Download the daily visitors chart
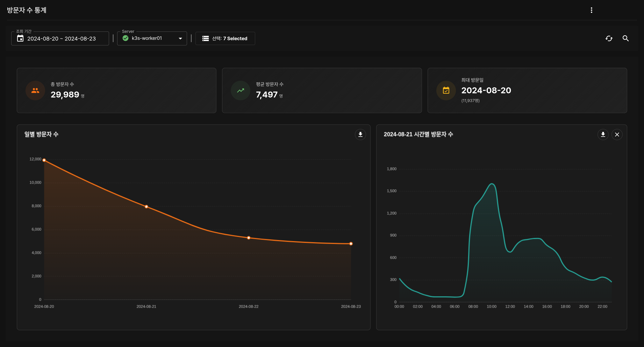This screenshot has width=644, height=347. tap(360, 134)
